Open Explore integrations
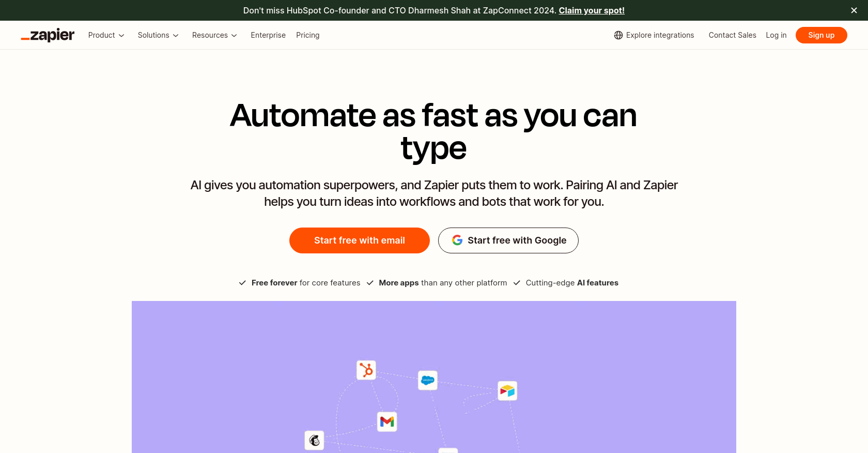This screenshot has height=453, width=868. 654,35
